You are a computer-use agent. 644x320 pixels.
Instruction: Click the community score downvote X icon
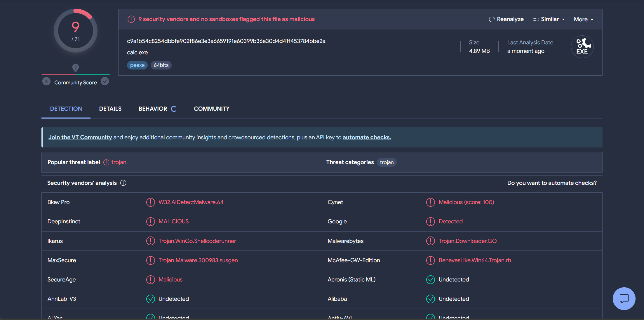(x=46, y=81)
